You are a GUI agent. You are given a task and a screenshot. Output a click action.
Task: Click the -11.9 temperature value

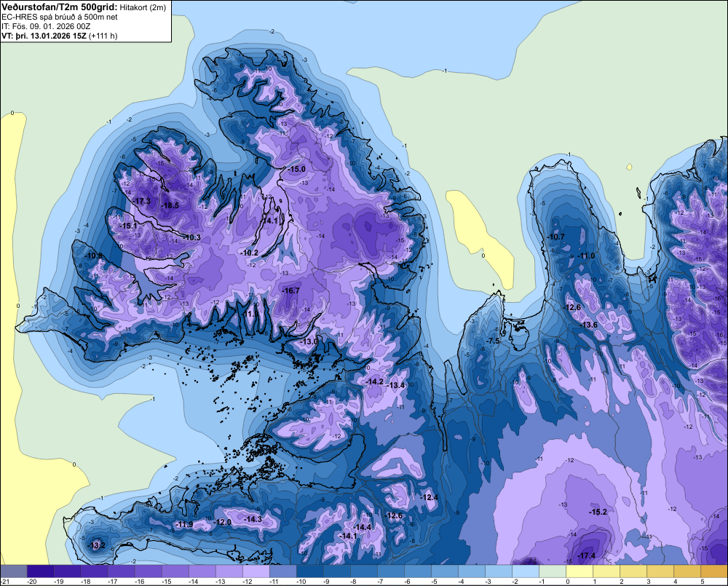click(184, 524)
